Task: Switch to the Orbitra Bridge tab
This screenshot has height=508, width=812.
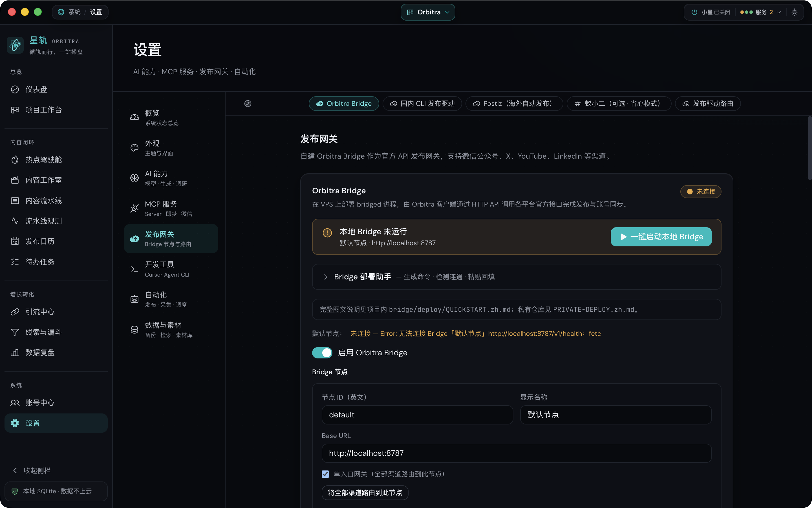Action: (x=344, y=104)
